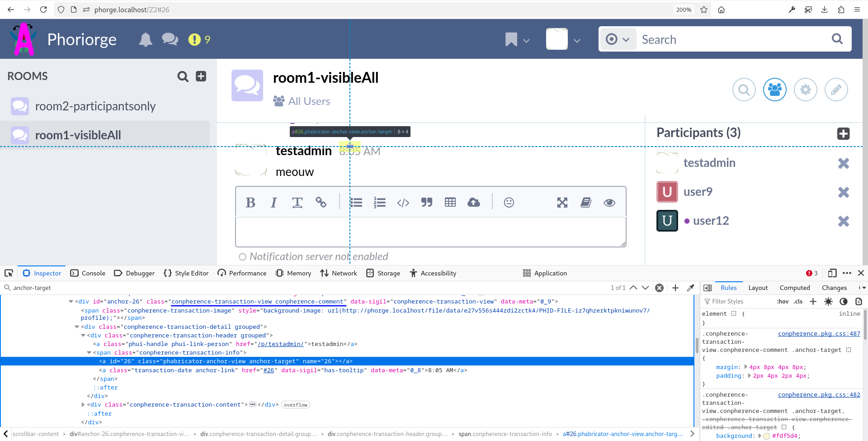Open the user profile menu dropdown
868x441 pixels.
[x=563, y=39]
